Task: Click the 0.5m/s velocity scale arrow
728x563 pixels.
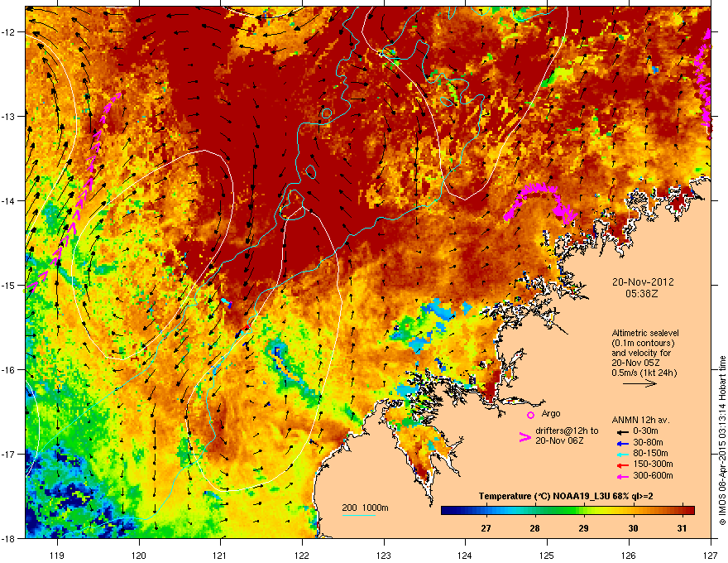Action: coord(639,383)
